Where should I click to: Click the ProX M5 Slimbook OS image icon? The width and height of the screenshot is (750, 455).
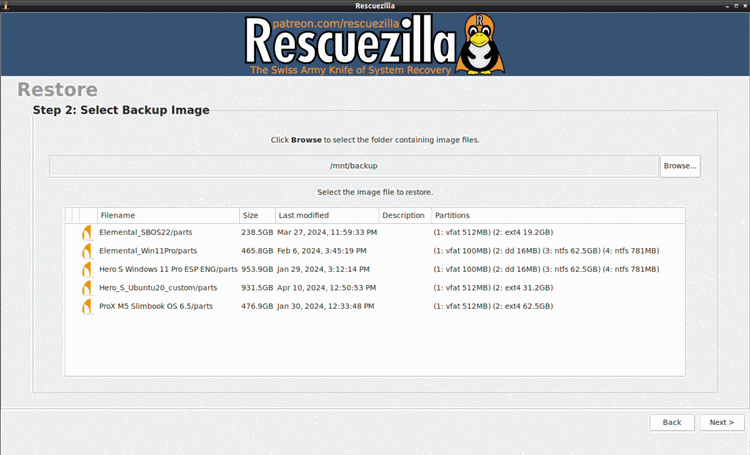pos(86,306)
